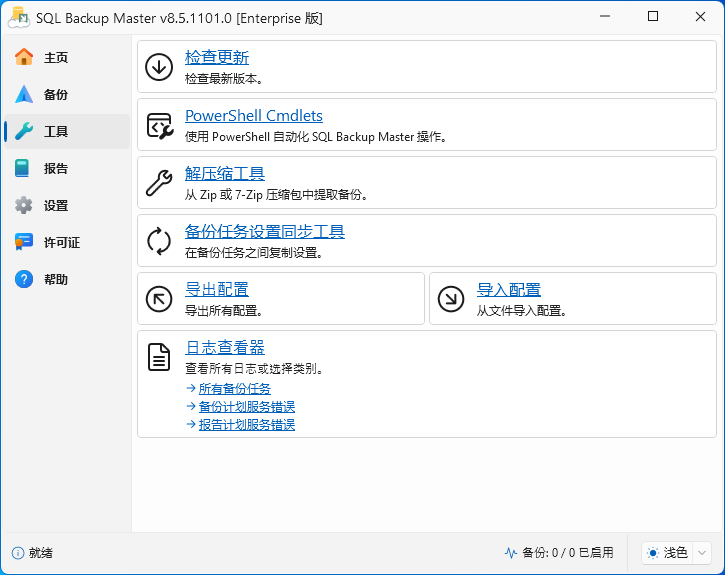The width and height of the screenshot is (725, 575).
Task: Maximize the SQL Backup Master window
Action: [653, 17]
